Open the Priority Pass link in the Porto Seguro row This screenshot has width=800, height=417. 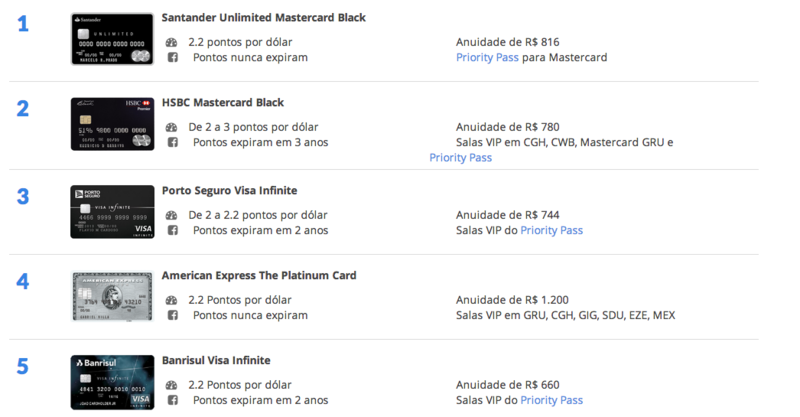[552, 230]
